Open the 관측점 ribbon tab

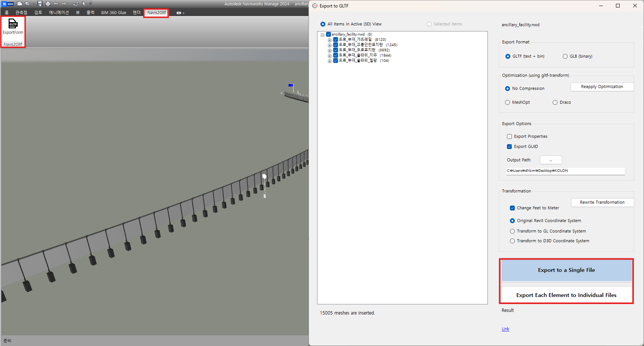click(x=21, y=13)
